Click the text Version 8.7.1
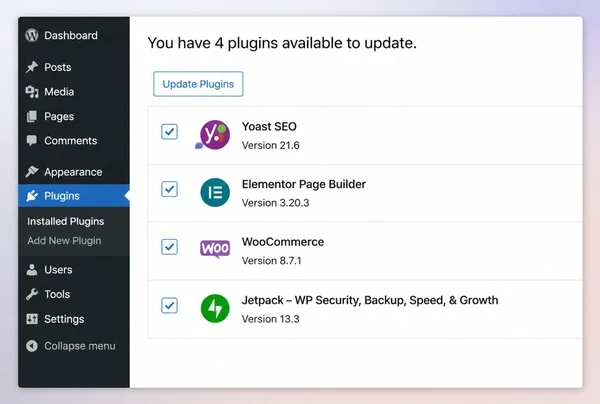 click(272, 261)
